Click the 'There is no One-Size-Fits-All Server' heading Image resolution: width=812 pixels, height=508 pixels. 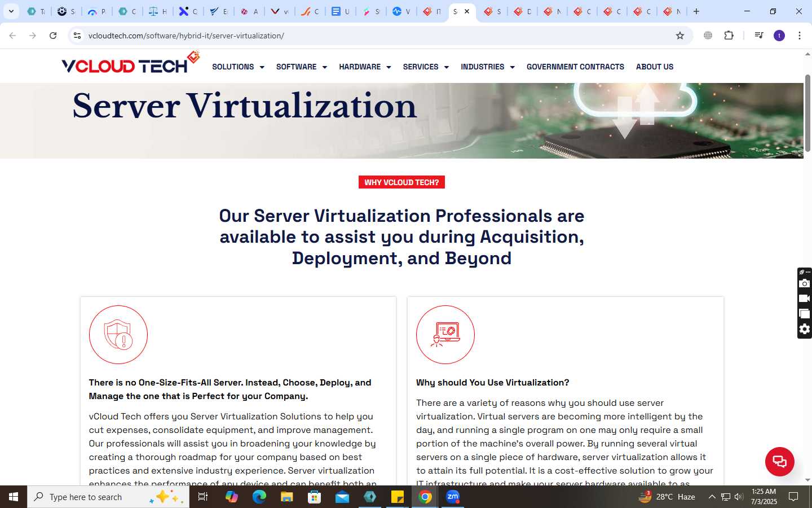pos(230,389)
